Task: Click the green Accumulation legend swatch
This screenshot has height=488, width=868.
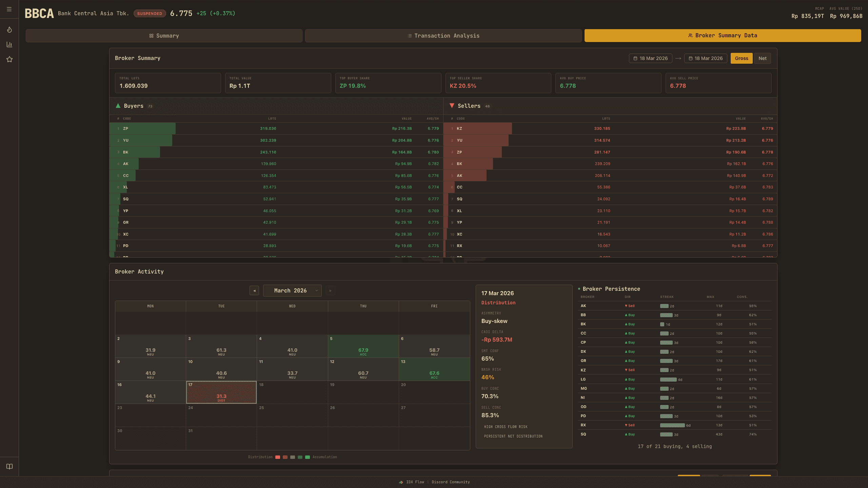Action: tap(308, 457)
